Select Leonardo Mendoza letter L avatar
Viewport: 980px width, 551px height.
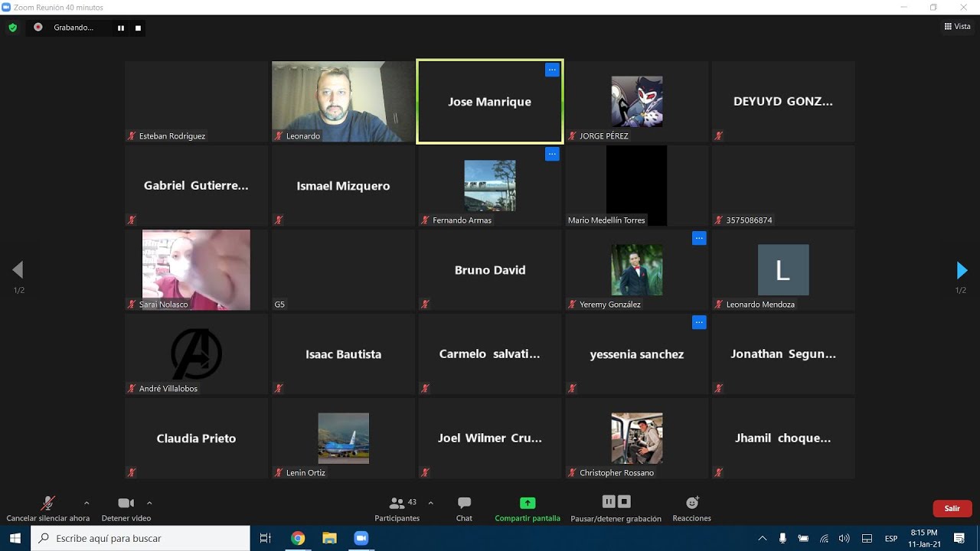pos(783,269)
